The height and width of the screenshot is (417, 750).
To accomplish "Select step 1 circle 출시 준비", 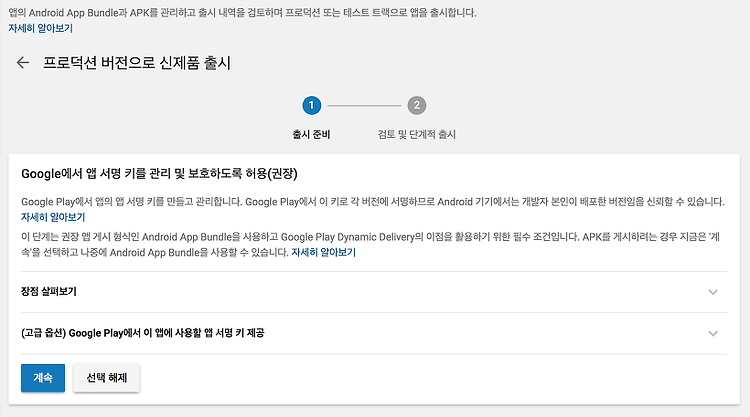I will pos(311,105).
